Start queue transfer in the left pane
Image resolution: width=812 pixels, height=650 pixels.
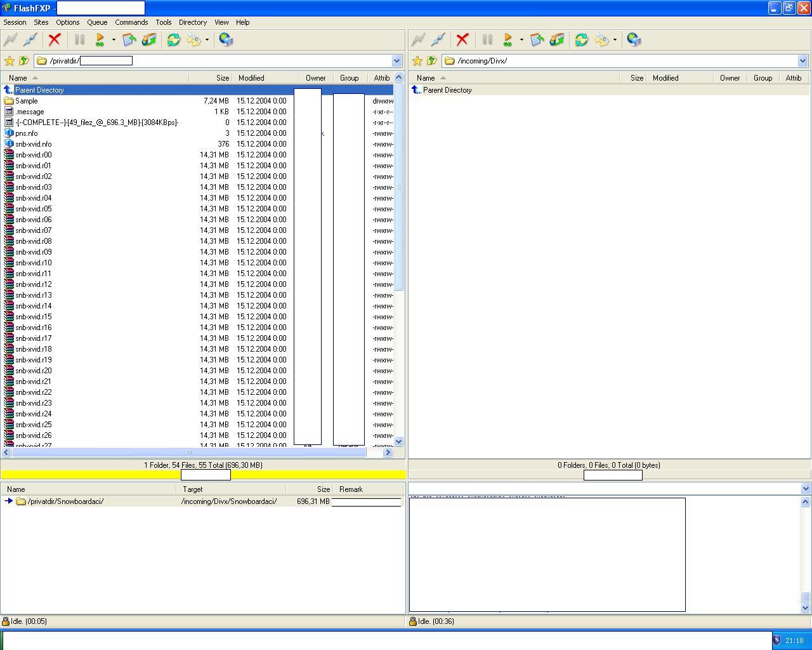coord(100,40)
